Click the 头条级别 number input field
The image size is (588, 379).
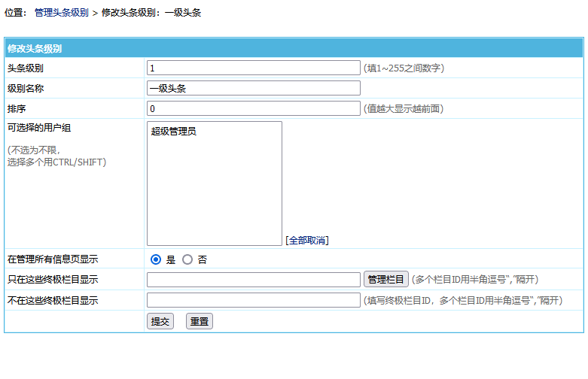pyautogui.click(x=254, y=68)
